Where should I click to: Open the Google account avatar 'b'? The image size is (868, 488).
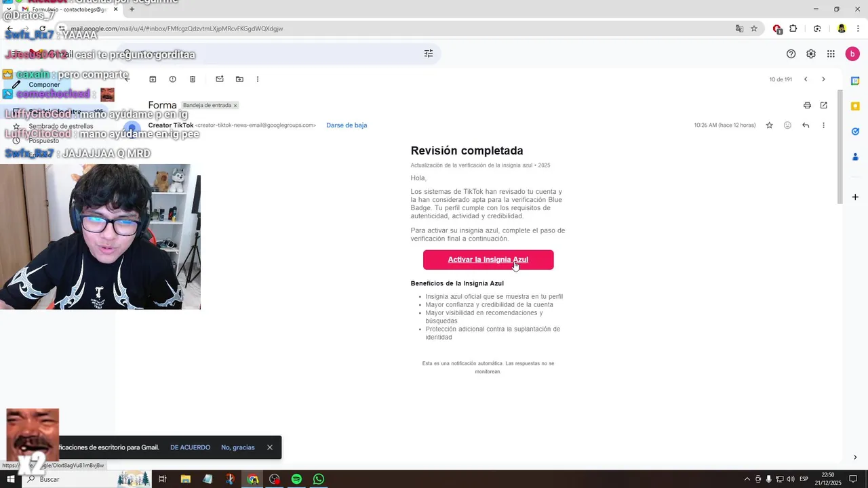852,54
